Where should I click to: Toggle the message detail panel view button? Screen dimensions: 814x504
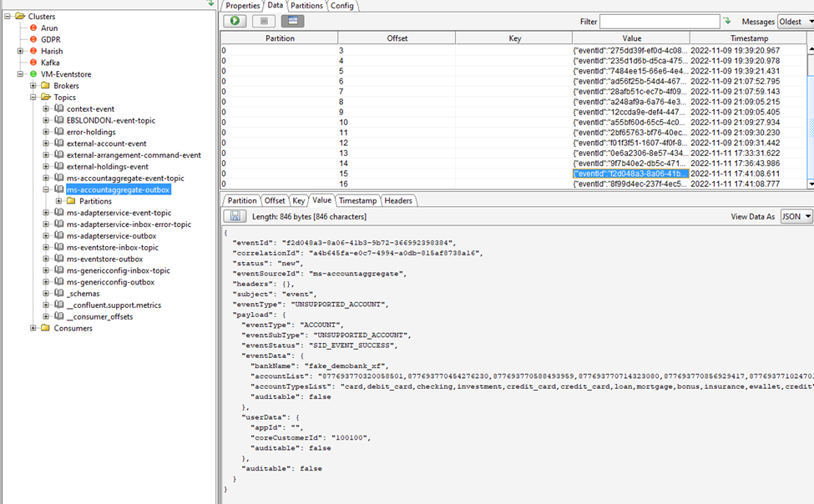(292, 21)
